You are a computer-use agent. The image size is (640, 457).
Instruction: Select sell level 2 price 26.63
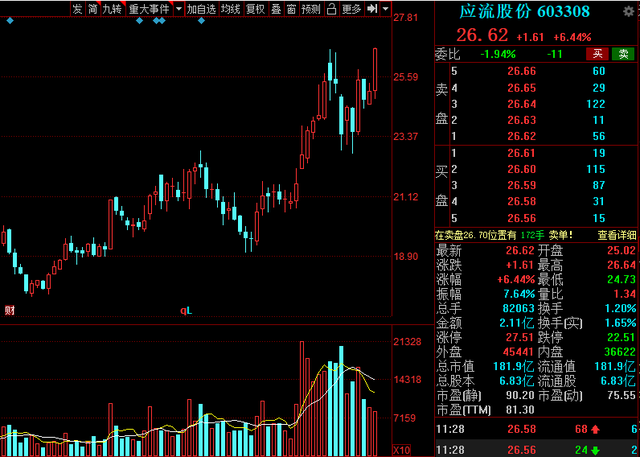(522, 120)
